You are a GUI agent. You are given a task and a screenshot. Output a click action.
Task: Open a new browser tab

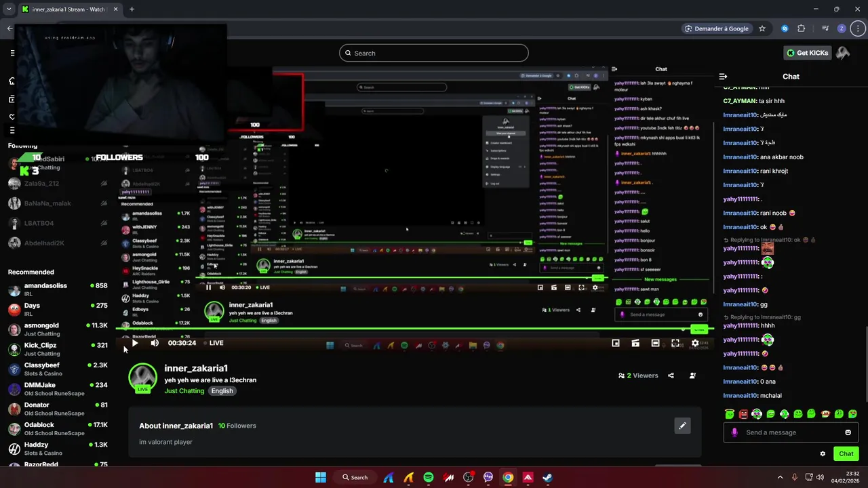tap(132, 9)
